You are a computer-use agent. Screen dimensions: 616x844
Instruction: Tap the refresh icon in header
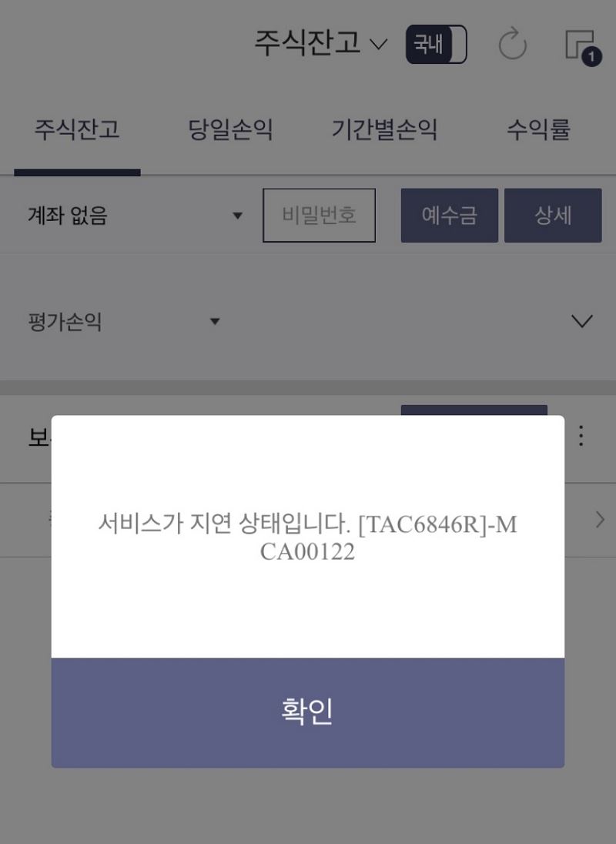(x=512, y=44)
